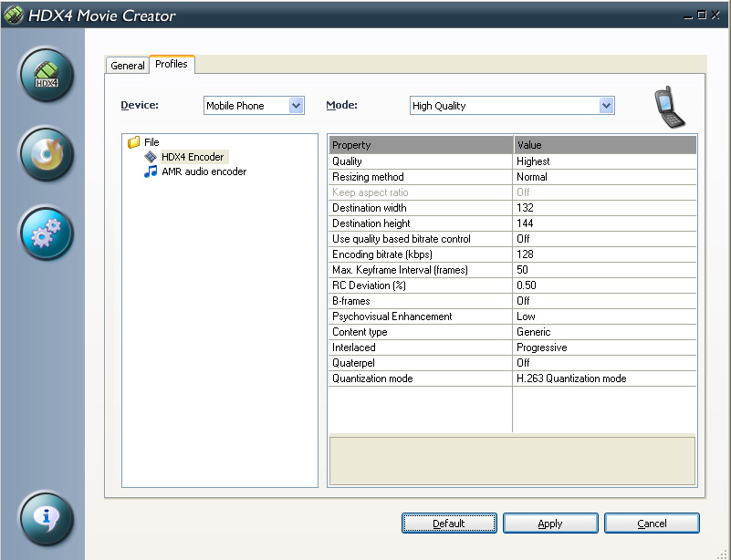Select the Encoding bitrate (kbps) property label
The width and height of the screenshot is (731, 560).
coord(382,254)
